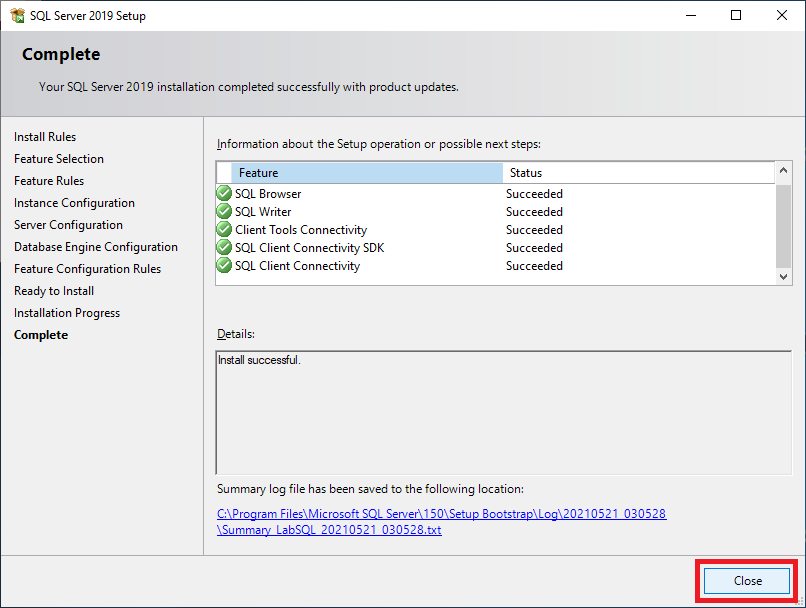Viewport: 806px width, 608px height.
Task: Select Database Engine Configuration in sidebar
Action: (x=96, y=247)
